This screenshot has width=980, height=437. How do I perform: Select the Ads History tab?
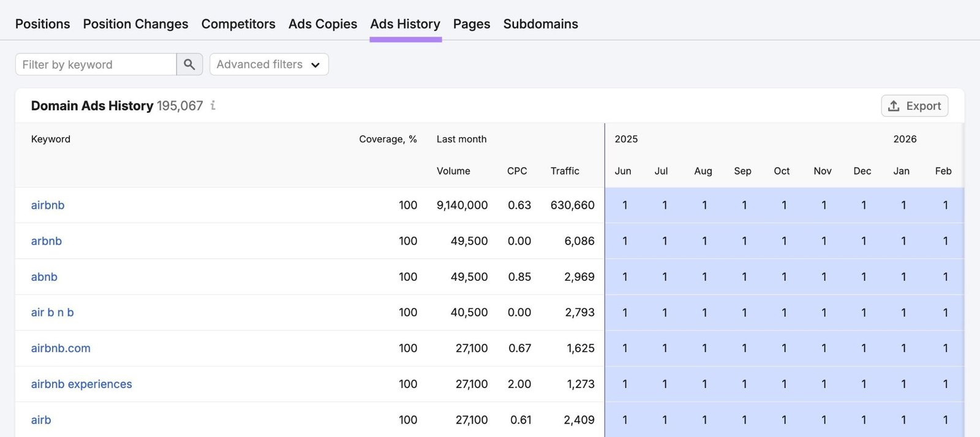[405, 24]
